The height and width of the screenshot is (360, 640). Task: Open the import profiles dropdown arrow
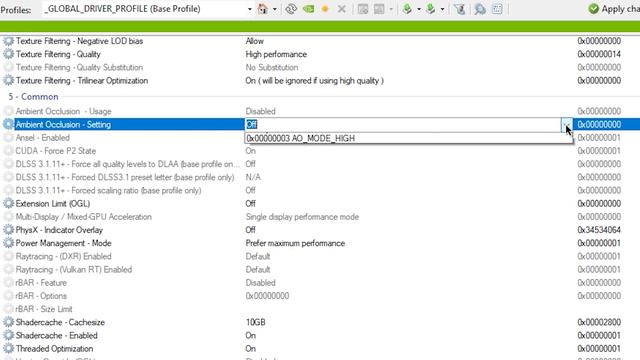tap(442, 9)
